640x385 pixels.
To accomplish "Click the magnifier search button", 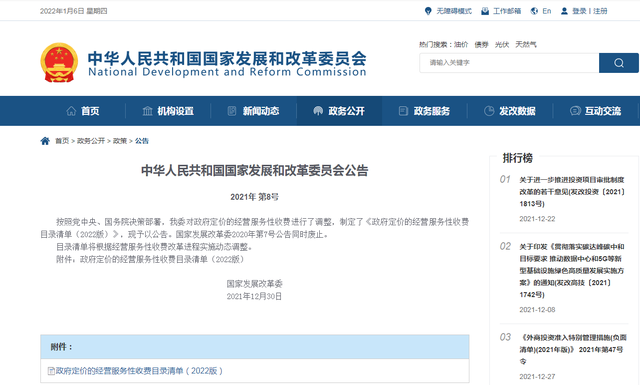I will click(618, 63).
